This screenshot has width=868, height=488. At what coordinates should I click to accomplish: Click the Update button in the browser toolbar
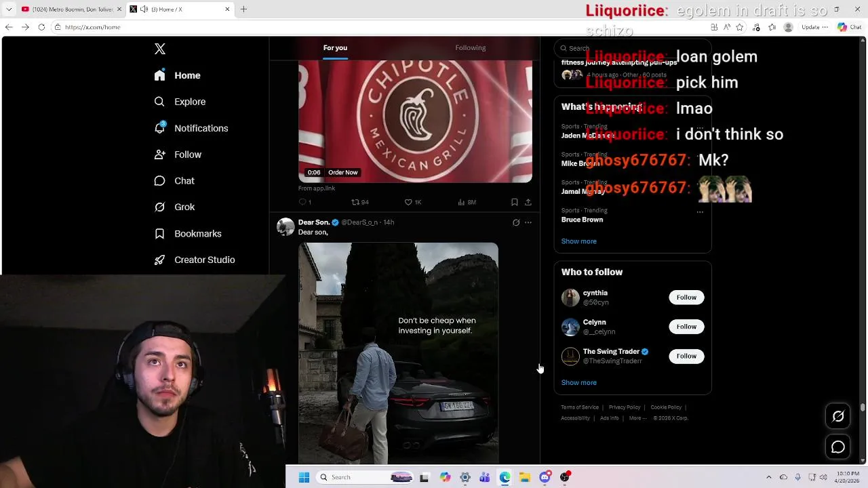(x=814, y=27)
